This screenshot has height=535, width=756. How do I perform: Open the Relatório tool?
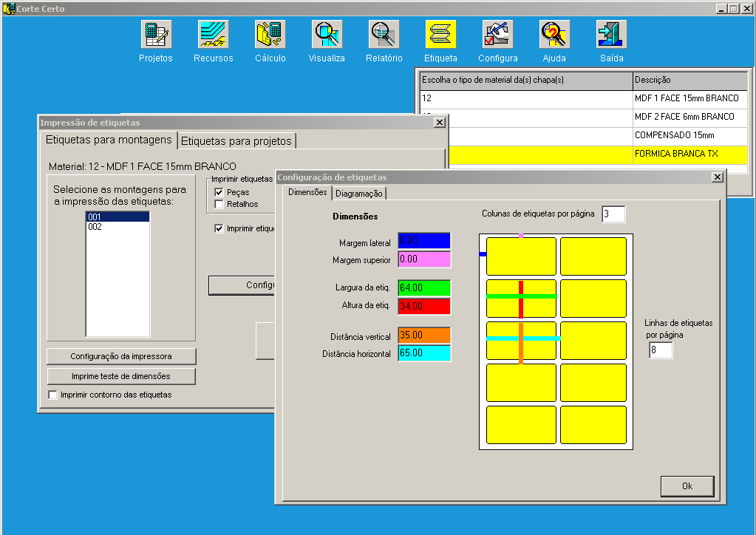click(384, 33)
